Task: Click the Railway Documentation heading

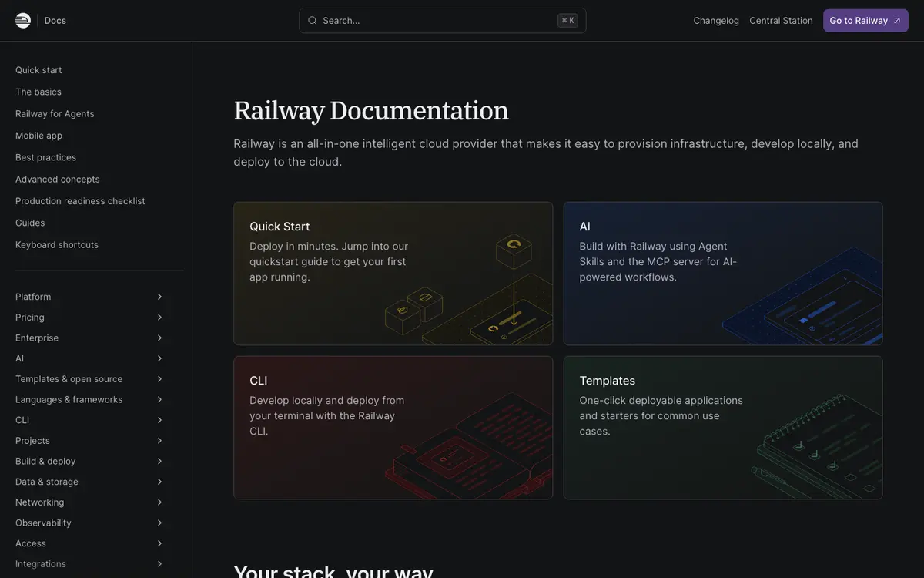Action: coord(371,110)
